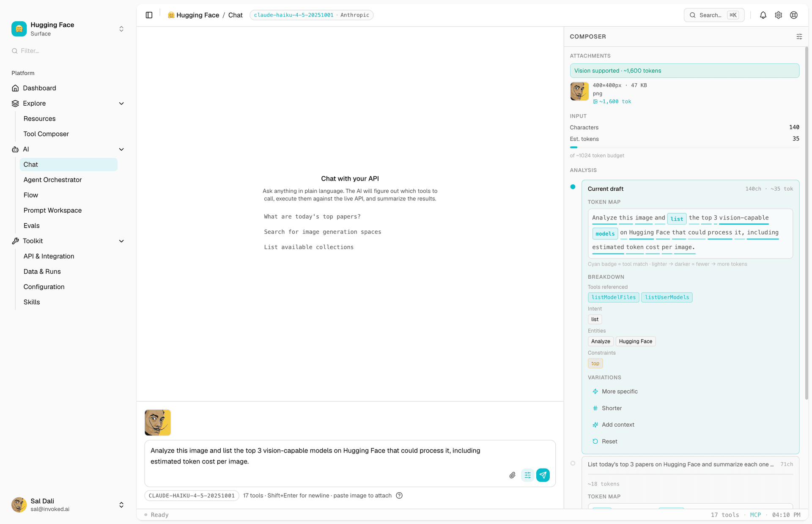The width and height of the screenshot is (812, 524).
Task: Click the AI robot icon
Action: point(15,149)
